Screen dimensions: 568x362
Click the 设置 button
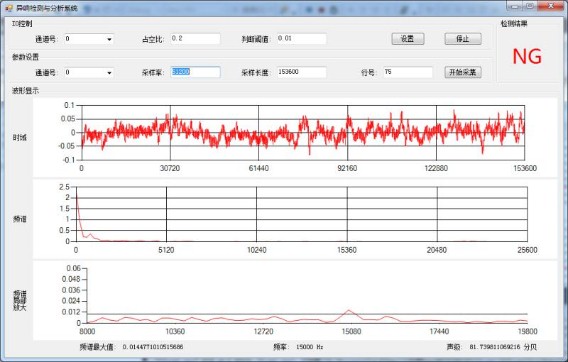408,39
